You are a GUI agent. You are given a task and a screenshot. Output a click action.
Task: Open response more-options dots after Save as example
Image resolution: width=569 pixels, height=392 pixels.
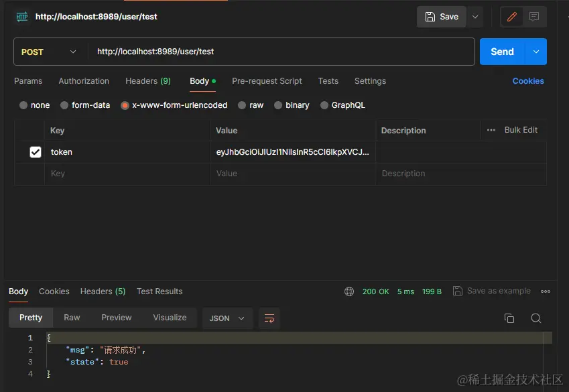pyautogui.click(x=546, y=291)
